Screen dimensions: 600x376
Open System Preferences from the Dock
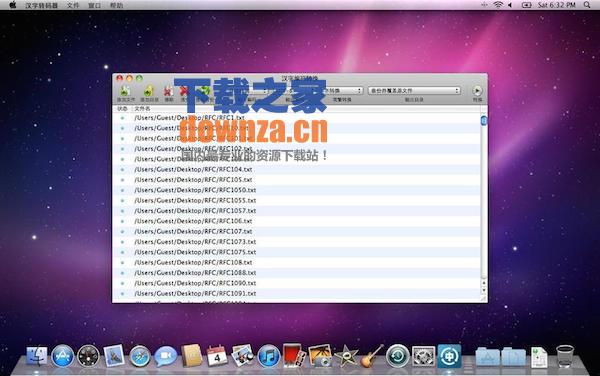(x=423, y=356)
